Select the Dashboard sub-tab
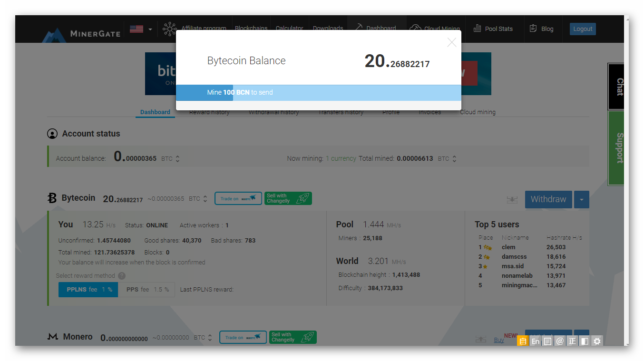The width and height of the screenshot is (644, 361). (x=155, y=112)
